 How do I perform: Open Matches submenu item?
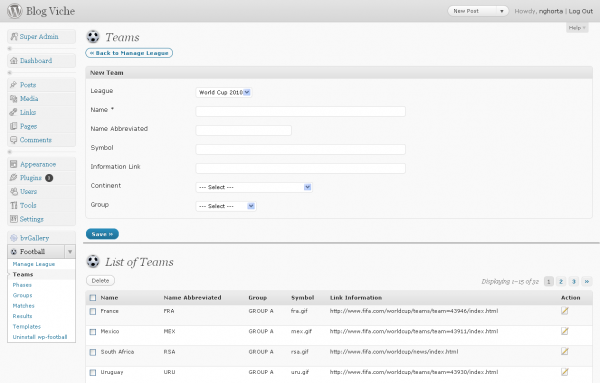pos(24,306)
